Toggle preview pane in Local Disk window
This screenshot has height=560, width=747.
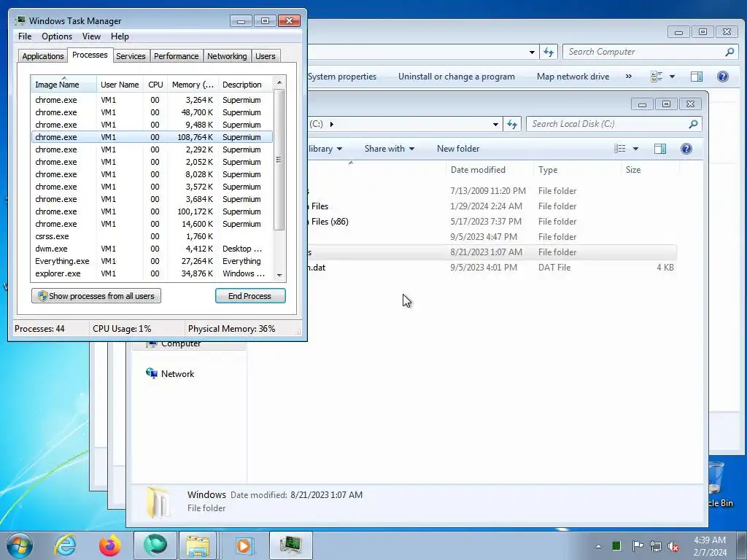tap(659, 149)
